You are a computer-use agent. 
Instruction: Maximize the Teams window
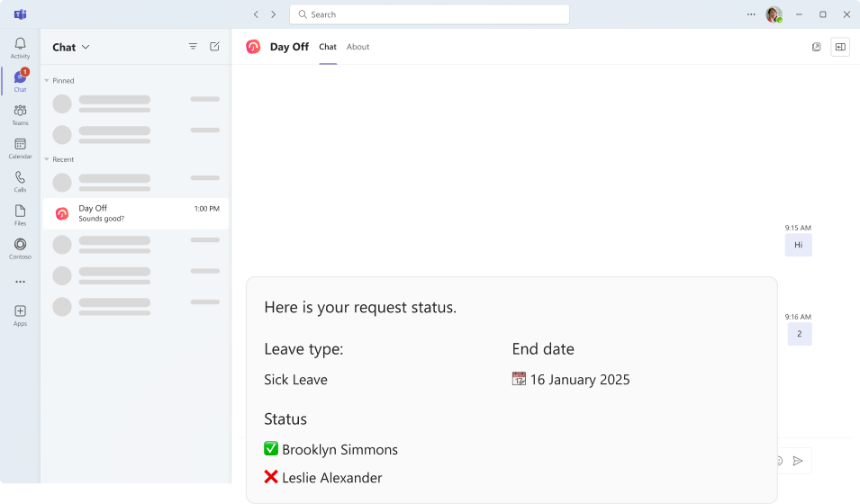pos(823,14)
